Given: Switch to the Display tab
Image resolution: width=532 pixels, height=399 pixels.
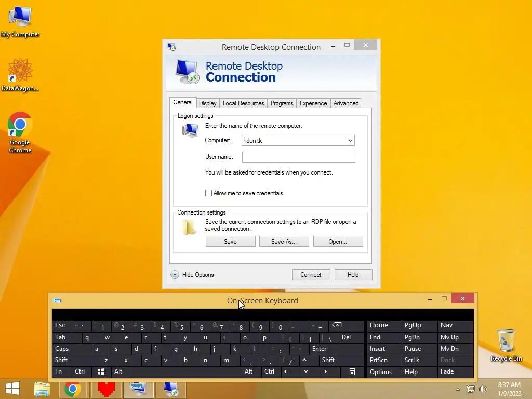Looking at the screenshot, I should coord(208,103).
